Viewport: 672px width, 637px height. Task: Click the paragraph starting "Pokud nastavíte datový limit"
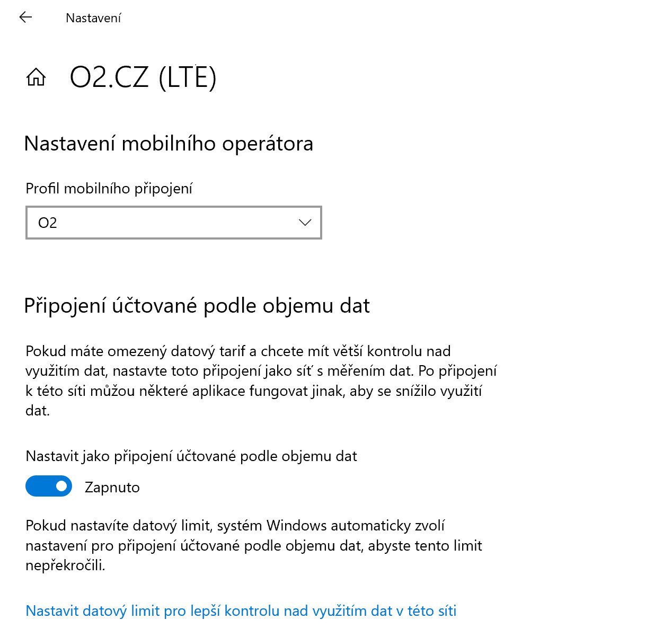click(x=254, y=545)
